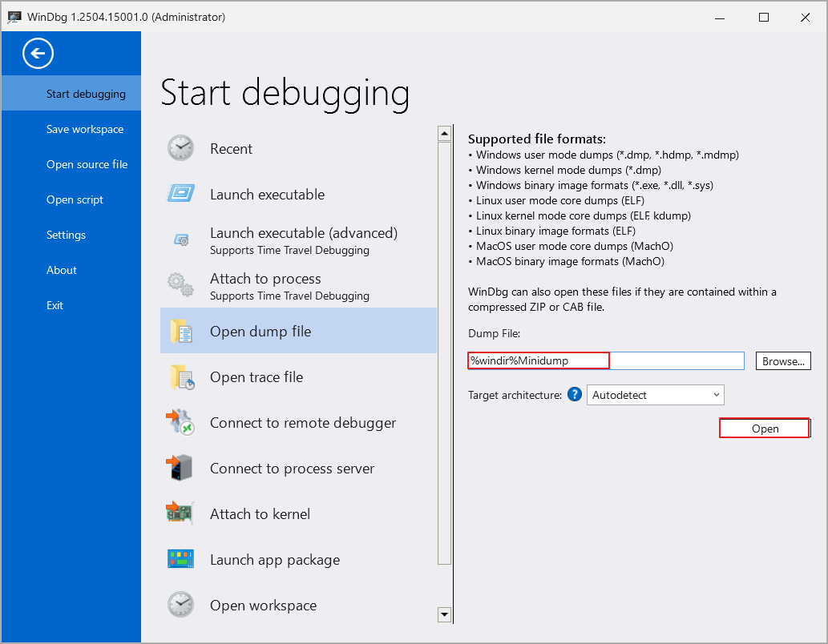Select the Start debugging sidebar item
The height and width of the screenshot is (644, 828).
point(71,94)
